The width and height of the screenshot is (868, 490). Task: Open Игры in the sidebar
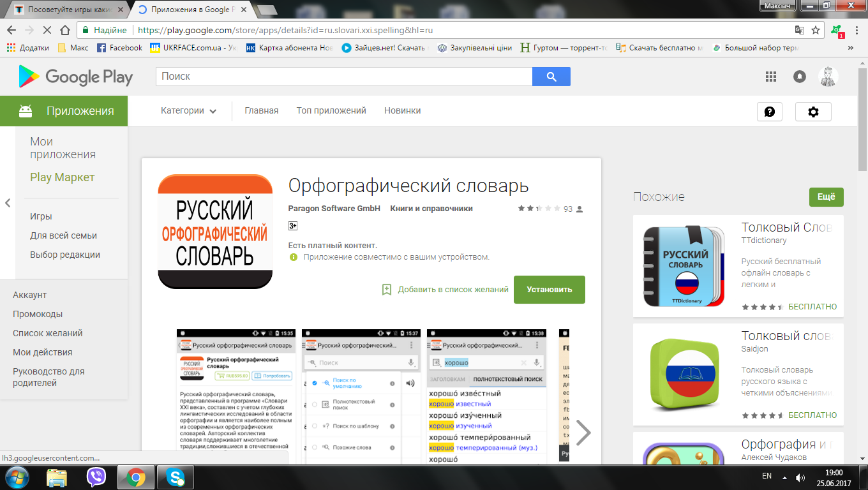[41, 217]
